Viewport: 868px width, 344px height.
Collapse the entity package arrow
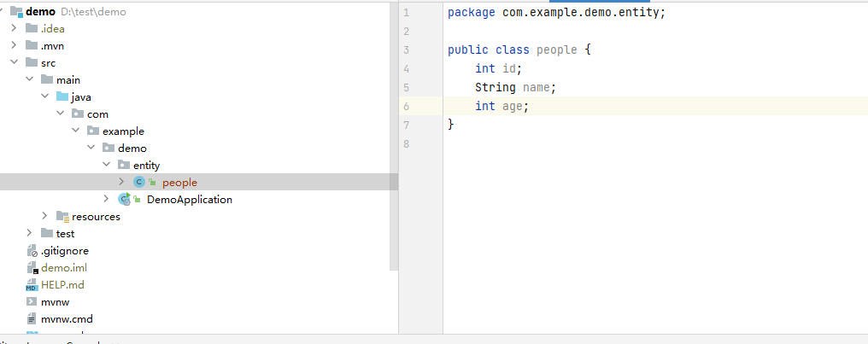106,165
